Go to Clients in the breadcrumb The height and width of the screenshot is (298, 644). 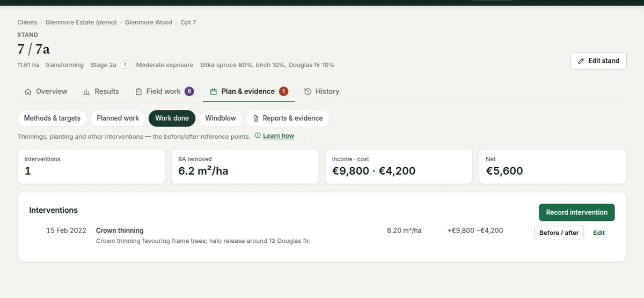click(27, 23)
